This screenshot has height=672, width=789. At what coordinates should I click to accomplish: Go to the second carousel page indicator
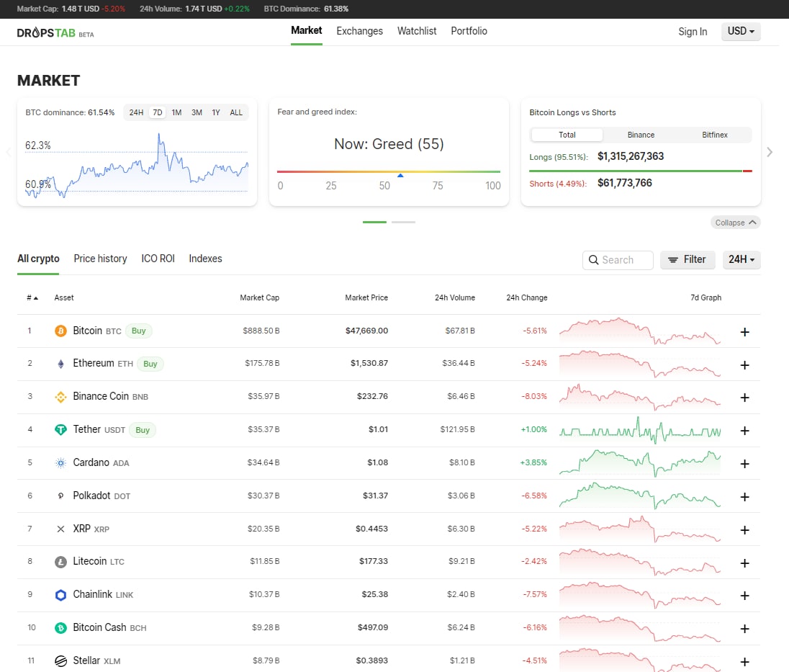(x=404, y=222)
